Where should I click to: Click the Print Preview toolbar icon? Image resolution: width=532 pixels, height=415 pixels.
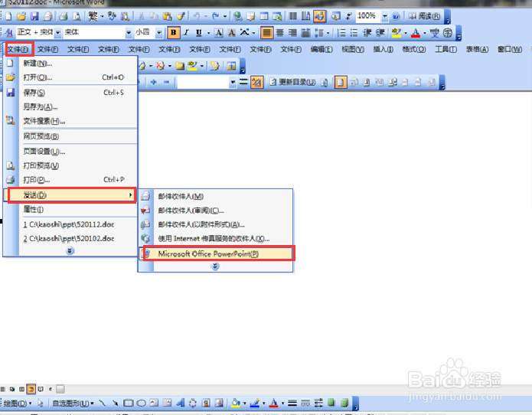(77, 16)
